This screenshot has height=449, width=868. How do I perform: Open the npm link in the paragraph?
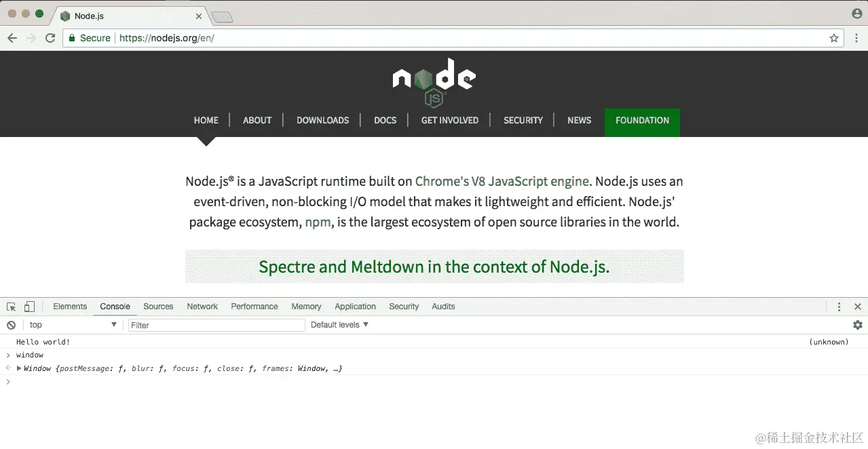coord(318,222)
